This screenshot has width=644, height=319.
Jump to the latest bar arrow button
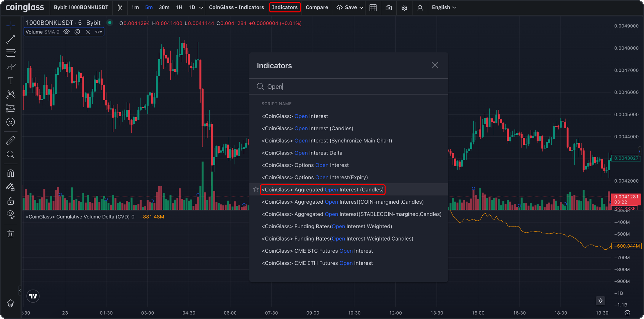click(600, 301)
